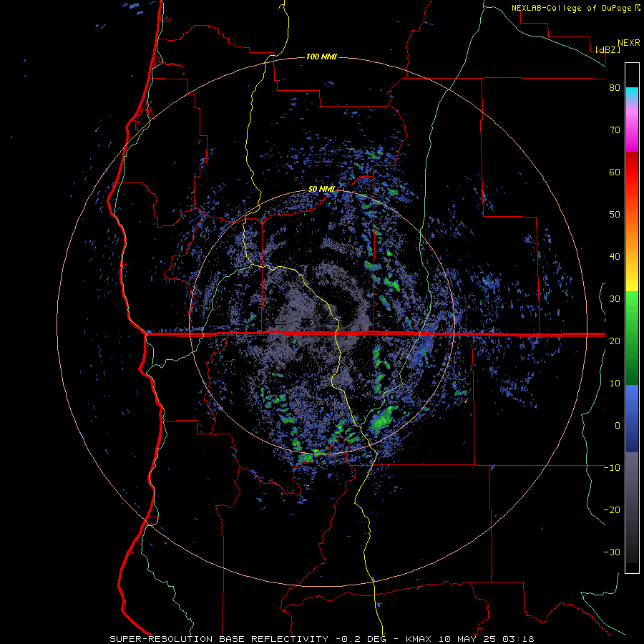The height and width of the screenshot is (644, 644).
Task: Click the 60 value on the dBZ scale
Action: (x=615, y=172)
